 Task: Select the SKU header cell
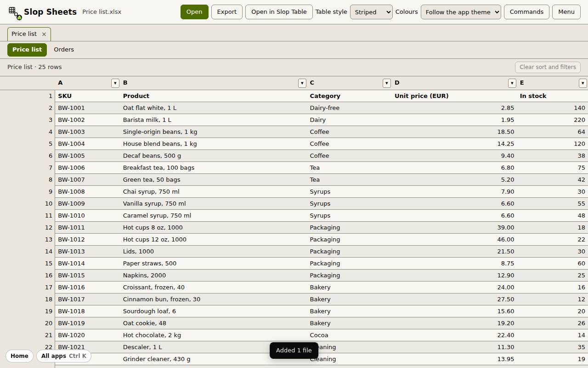[x=88, y=96]
